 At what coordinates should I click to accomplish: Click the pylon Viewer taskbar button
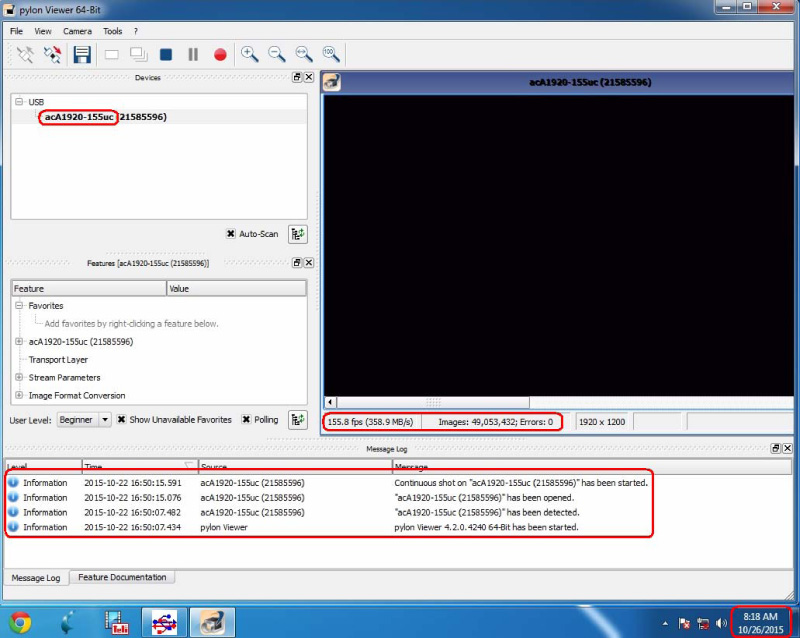212,622
